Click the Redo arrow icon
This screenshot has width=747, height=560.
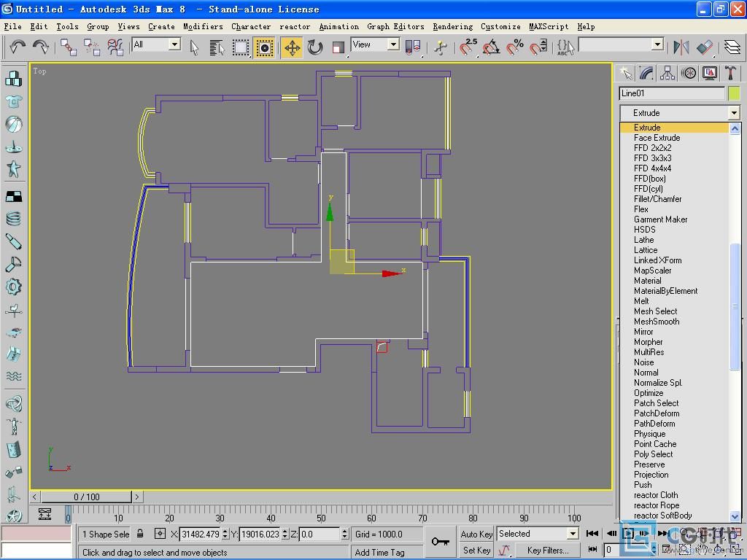tap(41, 47)
